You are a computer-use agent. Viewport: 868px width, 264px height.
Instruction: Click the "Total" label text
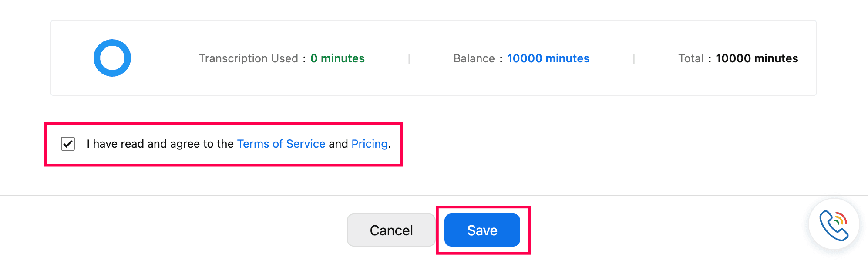coord(690,58)
